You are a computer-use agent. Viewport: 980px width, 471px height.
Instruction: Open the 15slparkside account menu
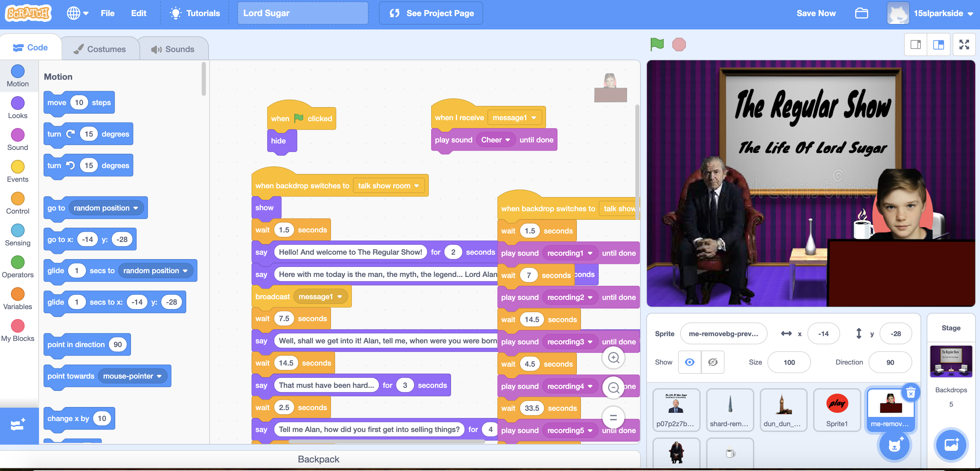point(930,13)
